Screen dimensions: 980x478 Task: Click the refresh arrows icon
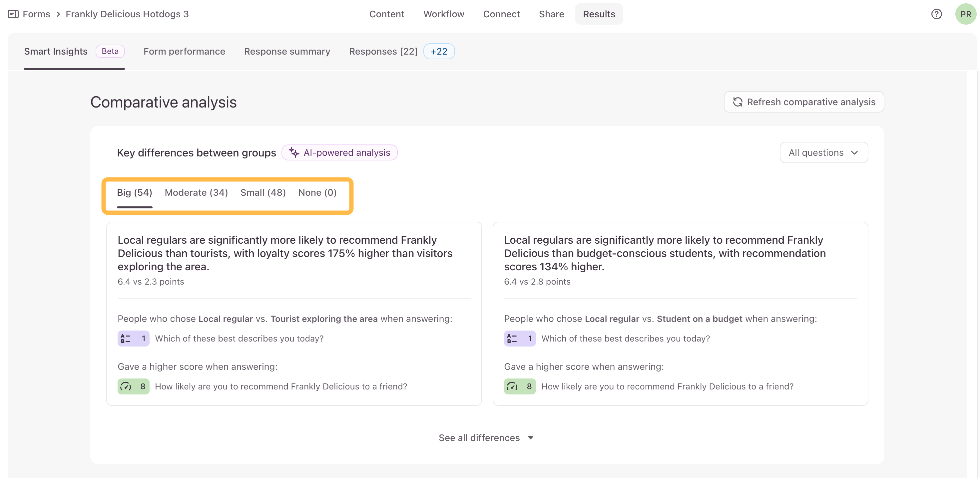[x=737, y=102]
